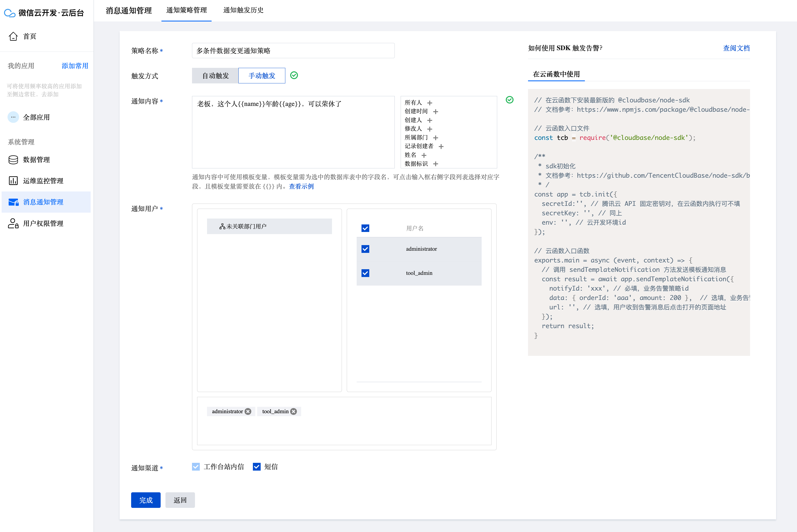The height and width of the screenshot is (532, 797).
Task: Click the 所有人 field label
Action: tap(413, 102)
